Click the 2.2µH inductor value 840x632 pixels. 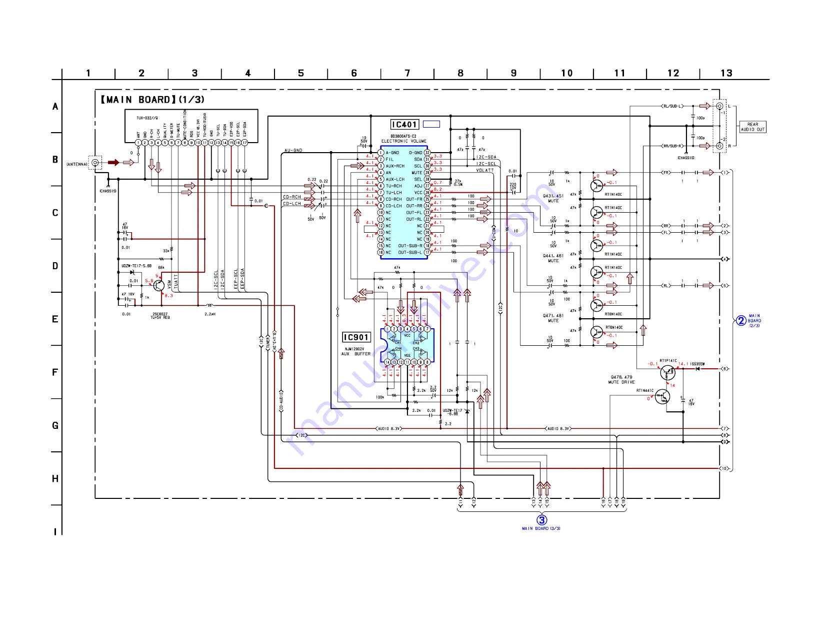click(209, 314)
